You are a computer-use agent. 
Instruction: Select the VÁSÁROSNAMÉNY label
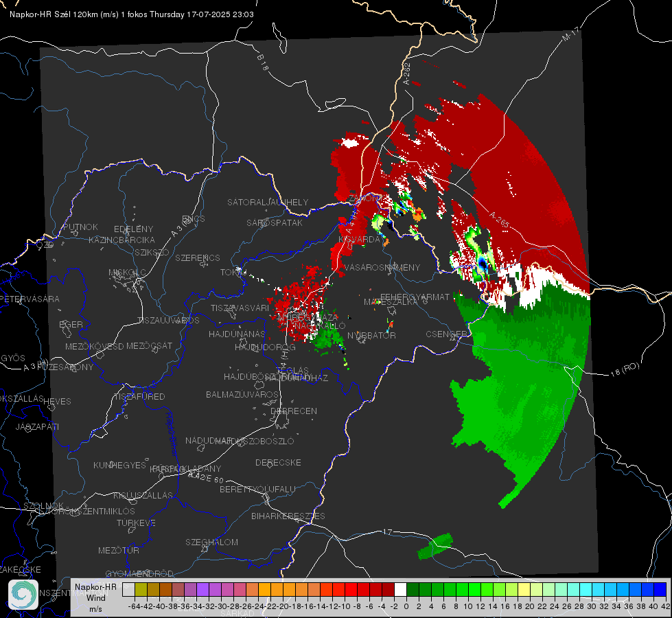point(383,267)
